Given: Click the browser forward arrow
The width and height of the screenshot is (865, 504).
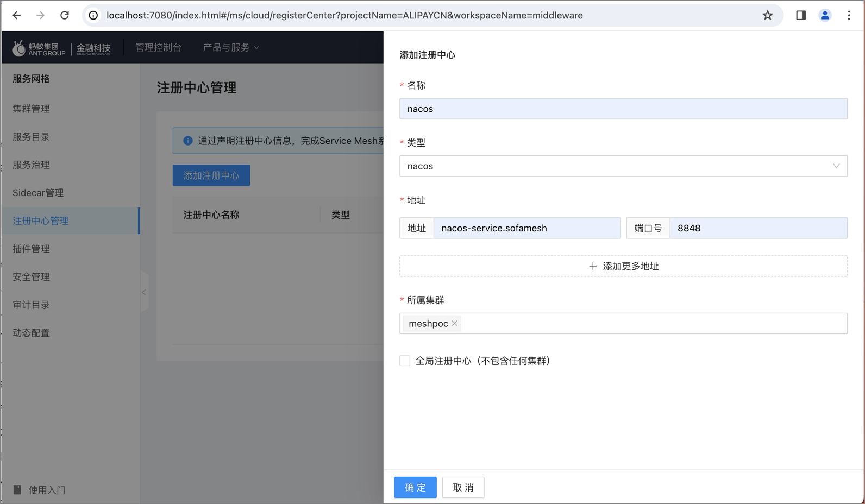Looking at the screenshot, I should [x=41, y=15].
